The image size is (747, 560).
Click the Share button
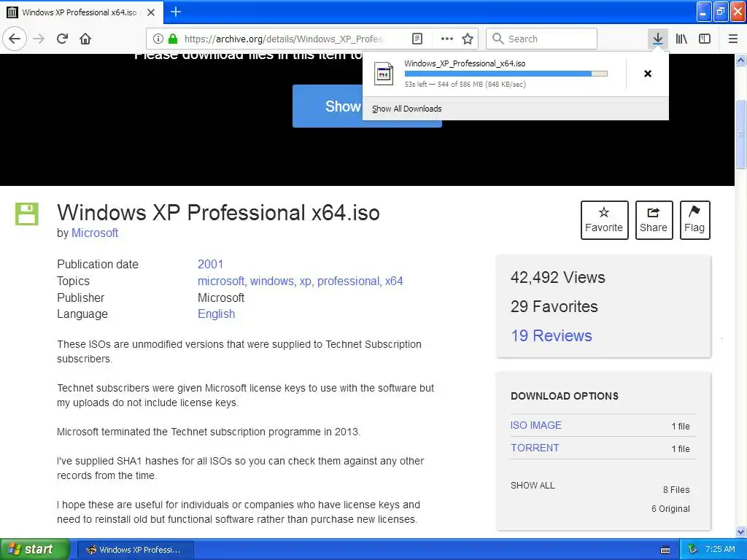point(654,220)
